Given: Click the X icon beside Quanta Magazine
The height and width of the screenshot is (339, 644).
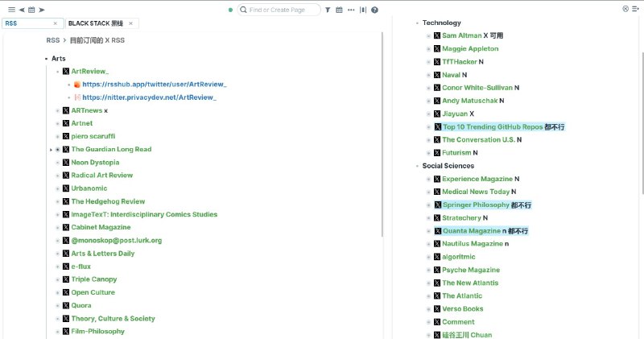Looking at the screenshot, I should coord(438,231).
